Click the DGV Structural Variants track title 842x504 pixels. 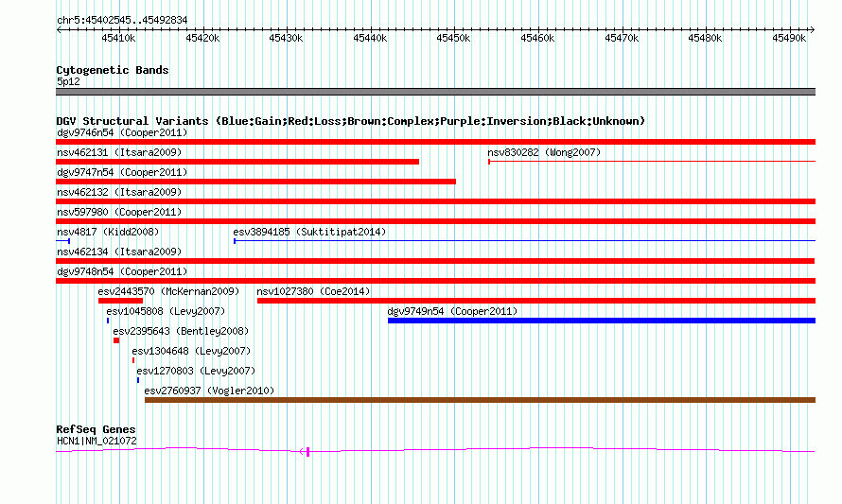click(x=351, y=121)
